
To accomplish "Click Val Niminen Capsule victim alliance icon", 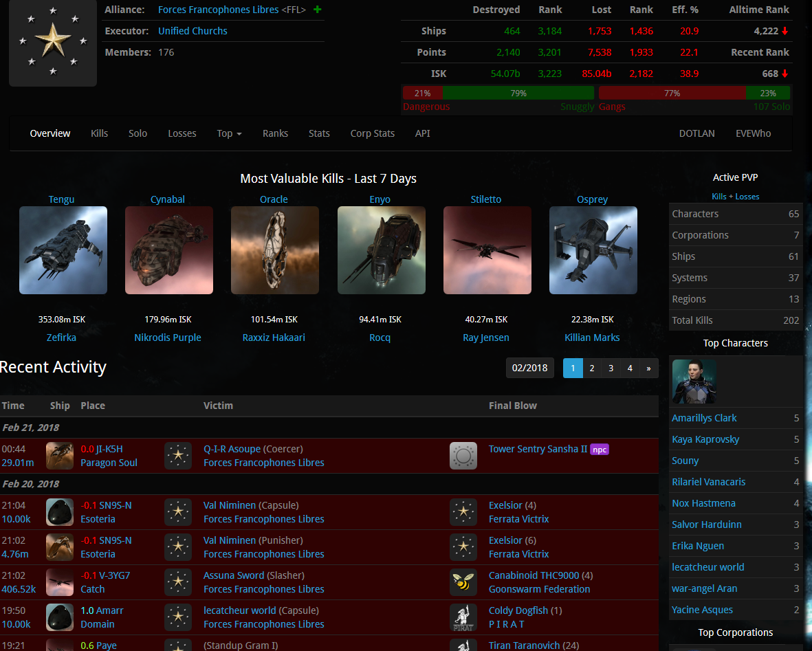I will pos(178,512).
